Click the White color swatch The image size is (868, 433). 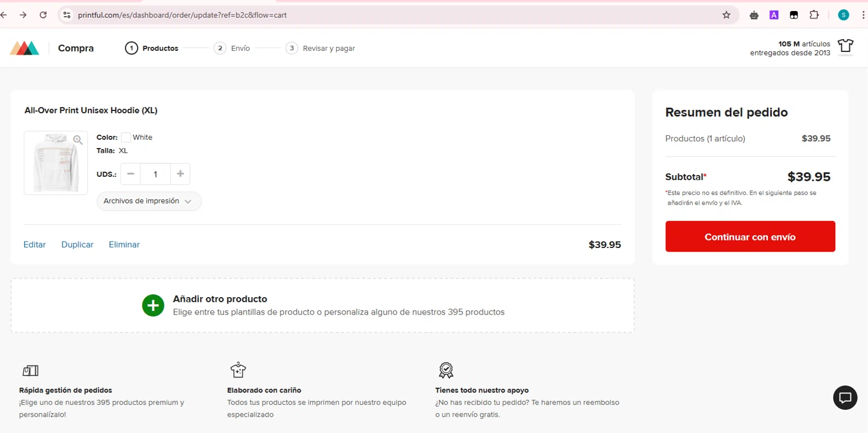coord(126,138)
